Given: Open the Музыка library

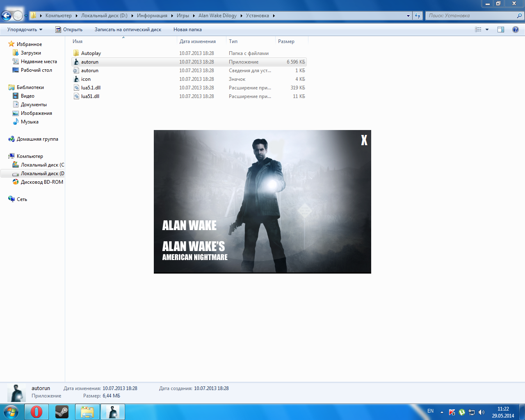Looking at the screenshot, I should point(30,122).
